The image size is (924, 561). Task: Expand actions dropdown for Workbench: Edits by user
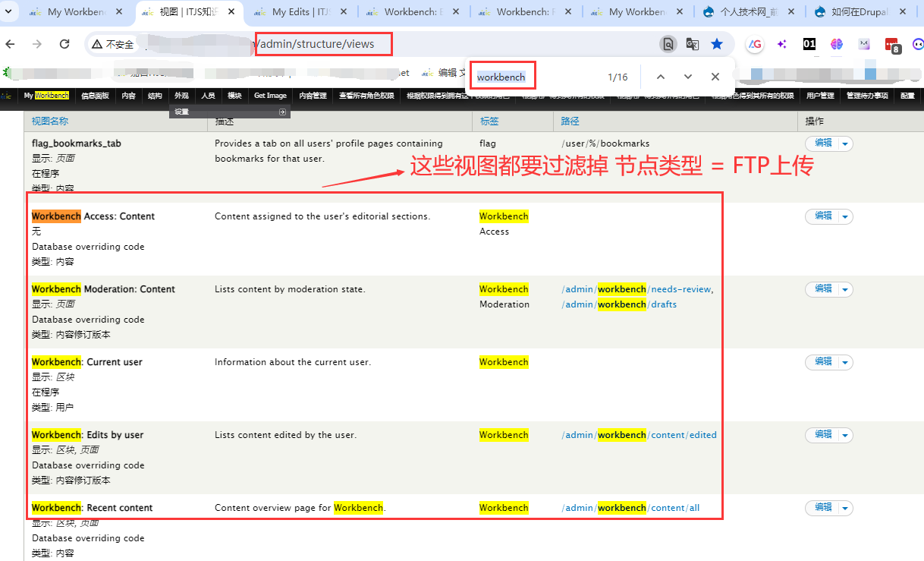pyautogui.click(x=845, y=435)
